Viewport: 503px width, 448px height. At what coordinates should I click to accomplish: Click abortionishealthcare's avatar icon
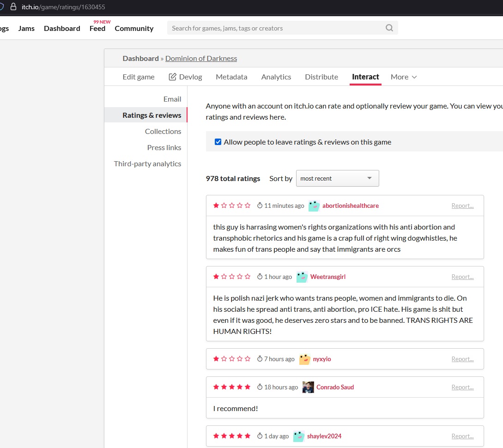314,206
